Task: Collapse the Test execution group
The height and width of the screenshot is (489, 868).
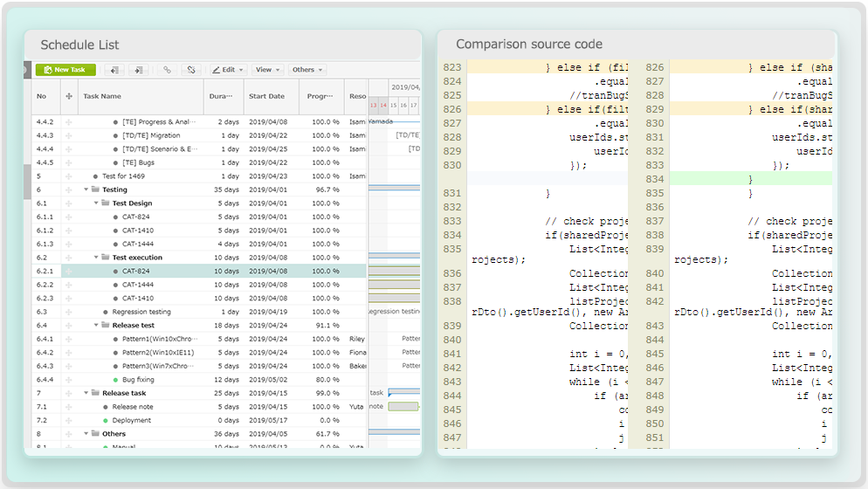Action: tap(96, 258)
